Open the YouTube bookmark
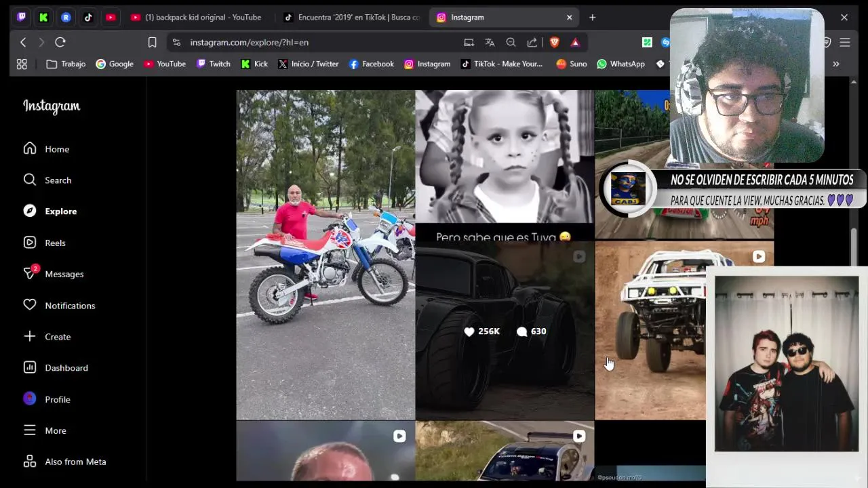 (x=165, y=64)
